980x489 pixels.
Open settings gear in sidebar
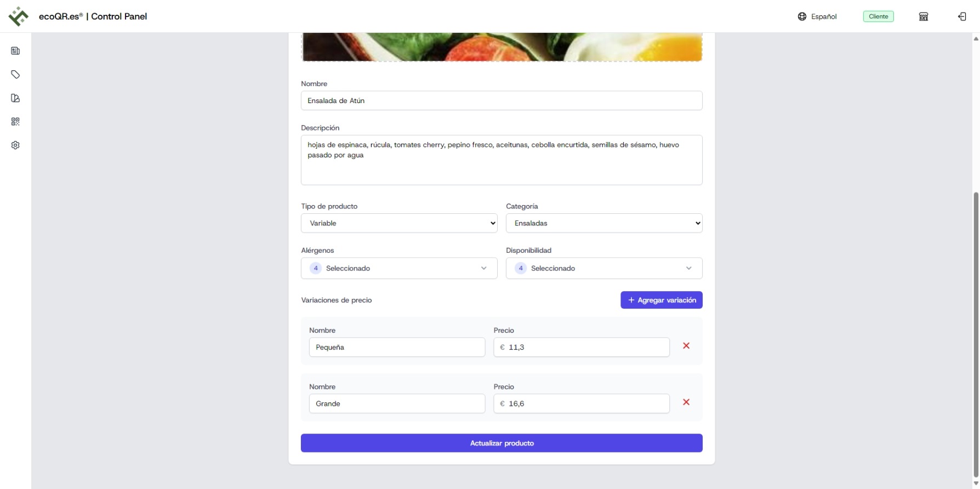click(x=15, y=145)
